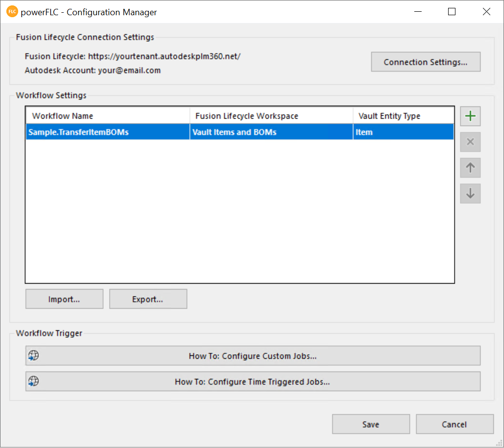
Task: Sort by Workflow Name column header
Action: [108, 116]
